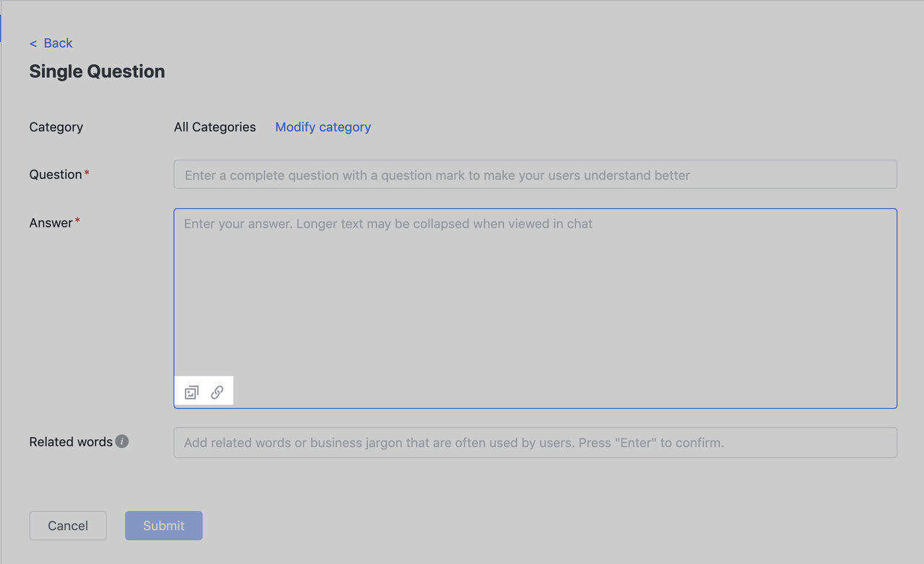This screenshot has width=924, height=564.
Task: Click the Single Question page heading
Action: pos(97,71)
